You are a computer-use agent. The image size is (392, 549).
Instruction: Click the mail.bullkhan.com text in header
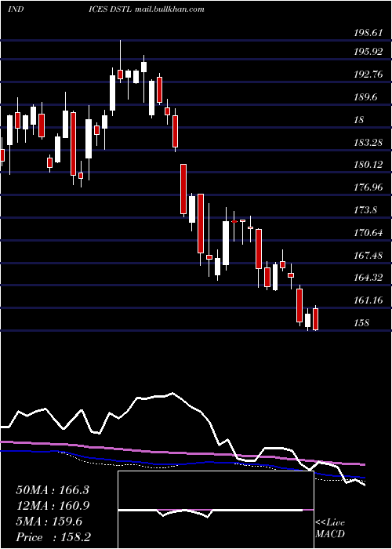(169, 9)
